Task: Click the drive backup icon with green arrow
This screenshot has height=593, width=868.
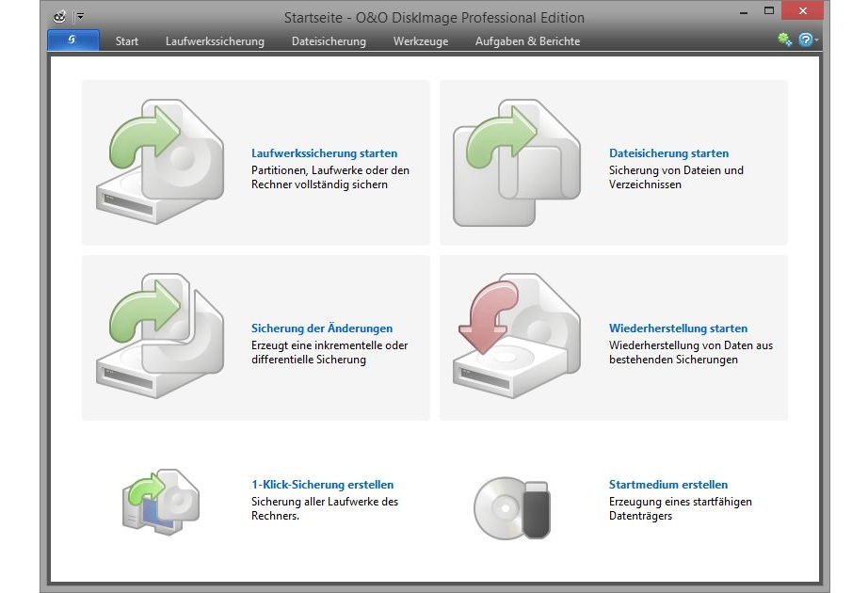Action: coord(161,162)
